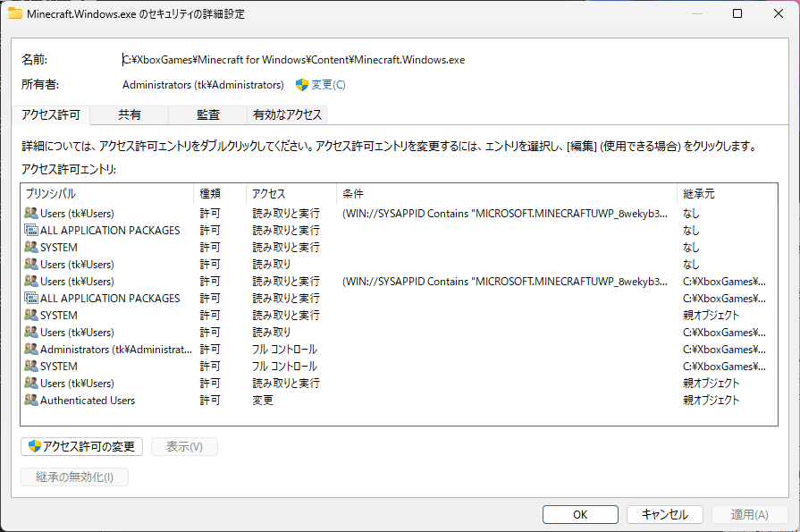Click the Administrators group icon

click(x=29, y=349)
